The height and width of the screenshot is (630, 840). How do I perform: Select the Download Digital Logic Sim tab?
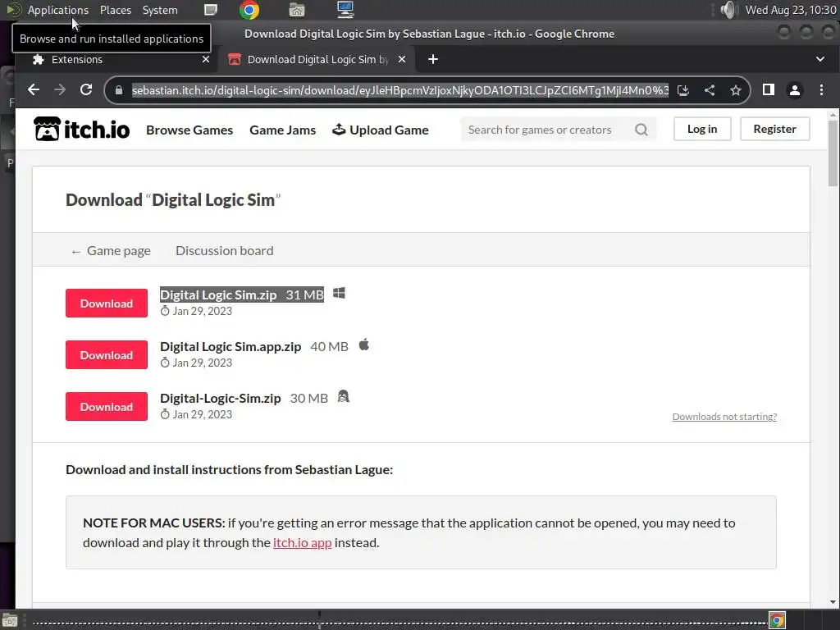click(x=316, y=59)
